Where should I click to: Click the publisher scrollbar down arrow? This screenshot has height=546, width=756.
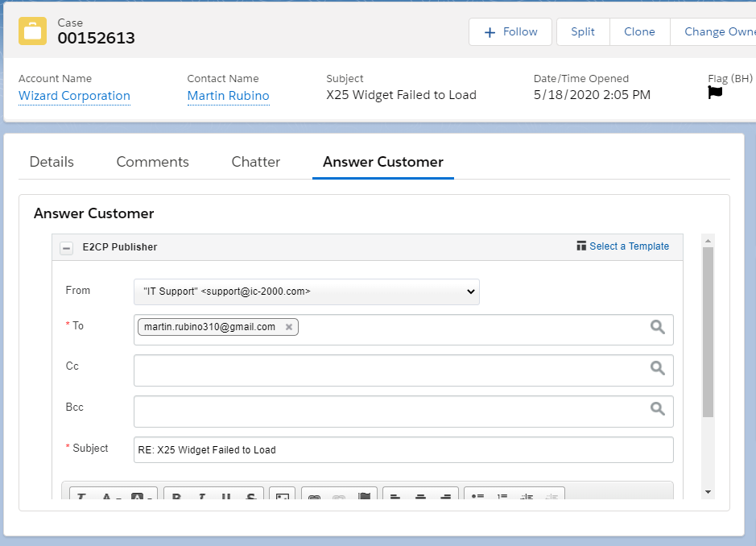coord(708,492)
